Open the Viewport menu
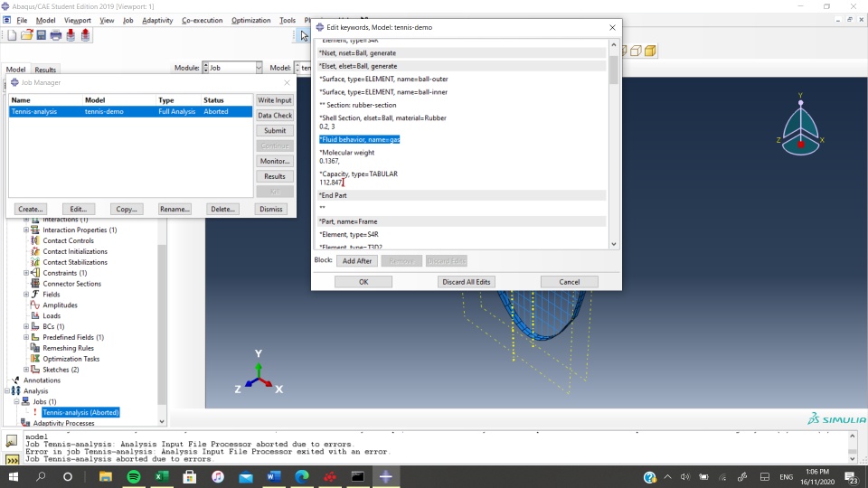 [x=78, y=21]
